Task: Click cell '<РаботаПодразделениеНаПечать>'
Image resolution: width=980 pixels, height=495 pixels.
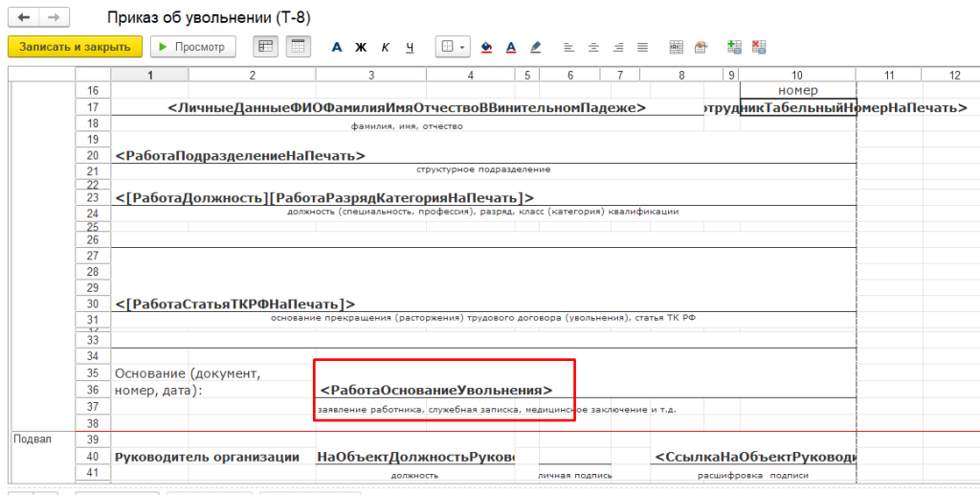Action: tap(239, 156)
